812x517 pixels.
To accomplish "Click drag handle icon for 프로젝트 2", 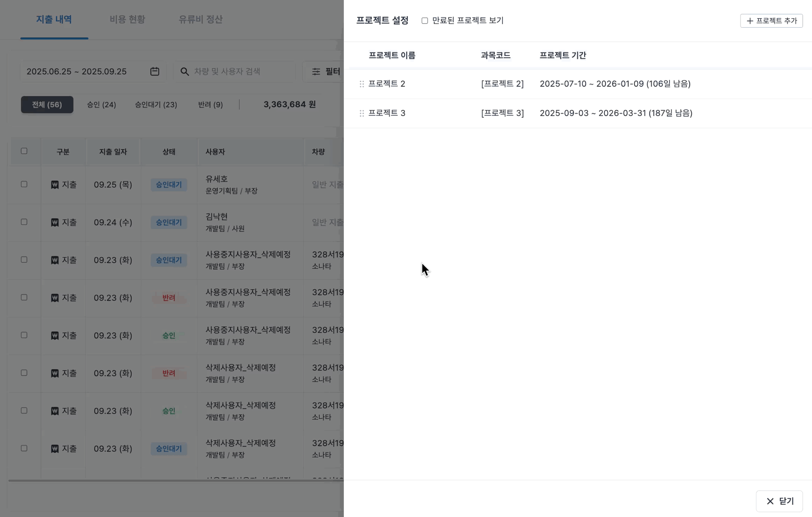I will (361, 84).
